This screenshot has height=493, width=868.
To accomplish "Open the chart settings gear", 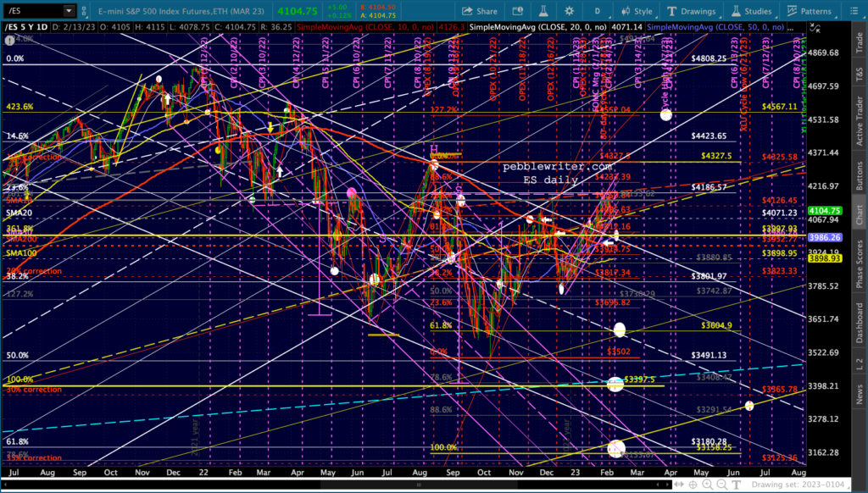I will point(569,11).
